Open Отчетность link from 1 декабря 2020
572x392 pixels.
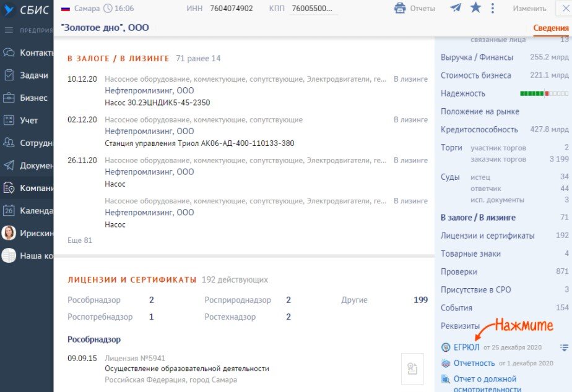tap(474, 363)
